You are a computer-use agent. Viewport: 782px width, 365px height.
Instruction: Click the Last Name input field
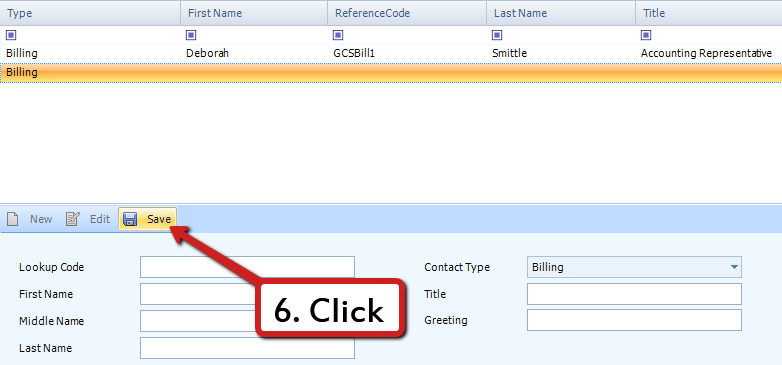point(247,348)
